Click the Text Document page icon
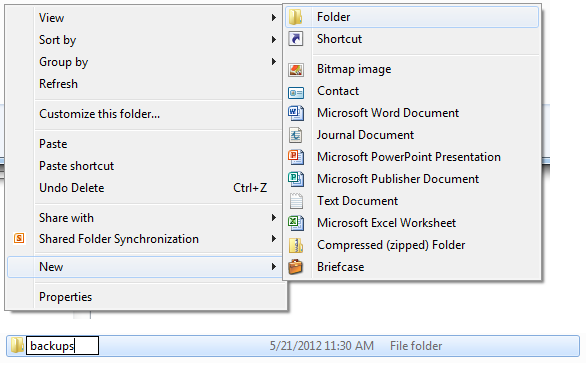Viewport: 587px width, 366px height. (296, 201)
